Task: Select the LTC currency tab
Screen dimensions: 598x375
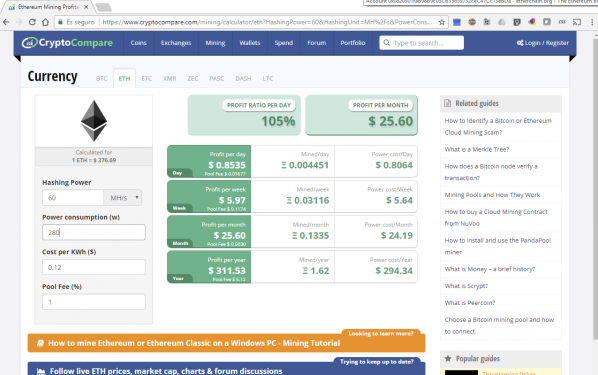Action: 268,79
